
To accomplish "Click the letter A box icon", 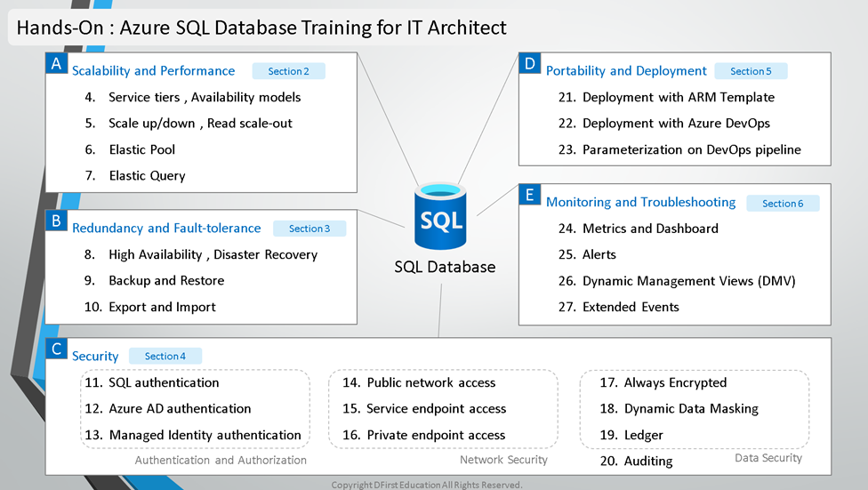I will point(56,64).
